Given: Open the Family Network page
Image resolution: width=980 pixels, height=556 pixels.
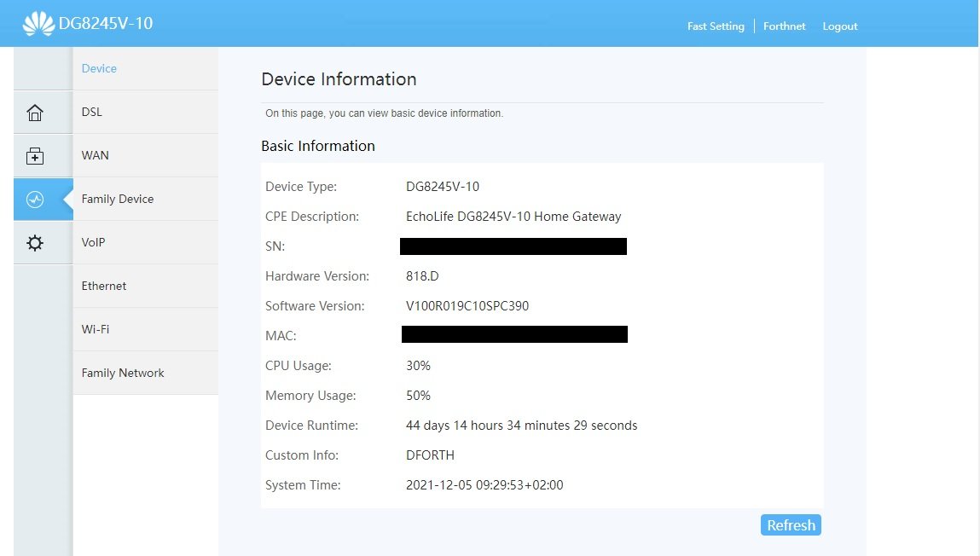Looking at the screenshot, I should click(x=123, y=373).
